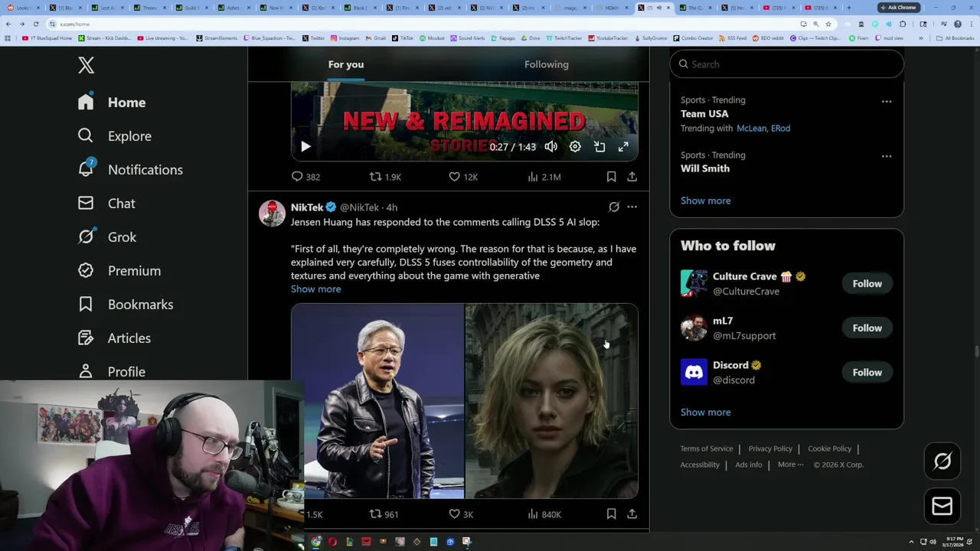Like the video post with 12K likes
Viewport: 980px width, 551px height.
pyautogui.click(x=463, y=177)
